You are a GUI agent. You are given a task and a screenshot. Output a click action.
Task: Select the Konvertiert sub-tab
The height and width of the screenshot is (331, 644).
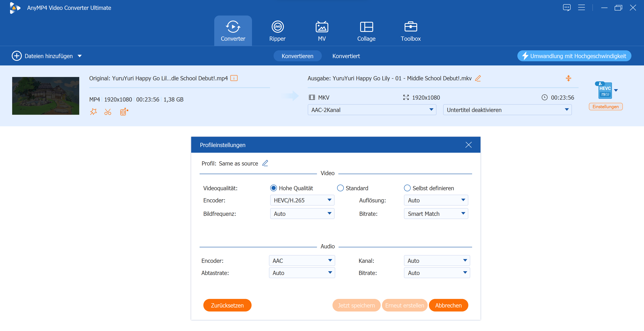[346, 56]
